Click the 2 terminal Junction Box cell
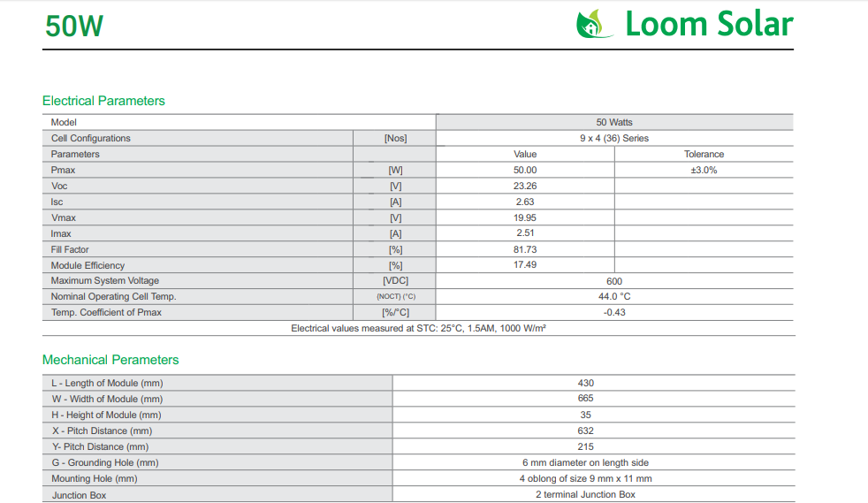 click(585, 494)
